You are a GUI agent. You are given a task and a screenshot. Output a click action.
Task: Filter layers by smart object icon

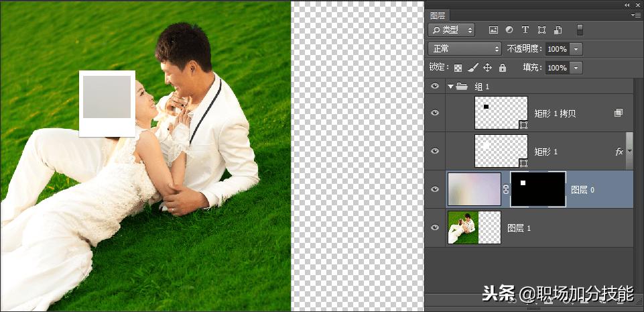558,30
